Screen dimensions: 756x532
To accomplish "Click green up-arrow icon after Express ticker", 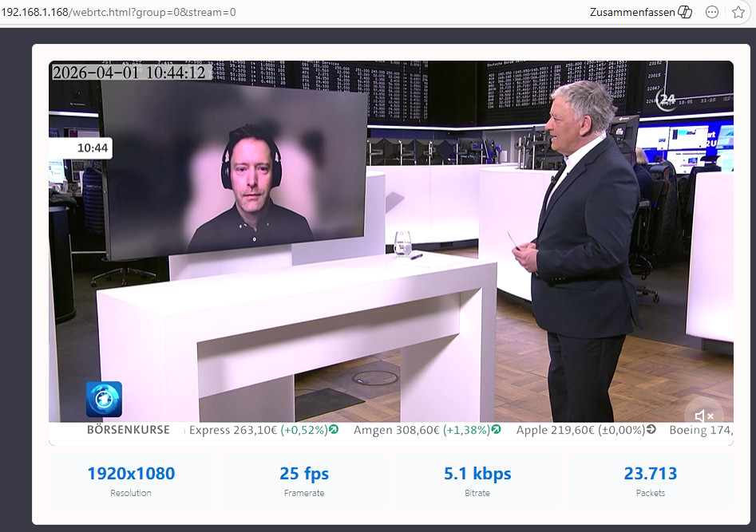I will coord(334,430).
